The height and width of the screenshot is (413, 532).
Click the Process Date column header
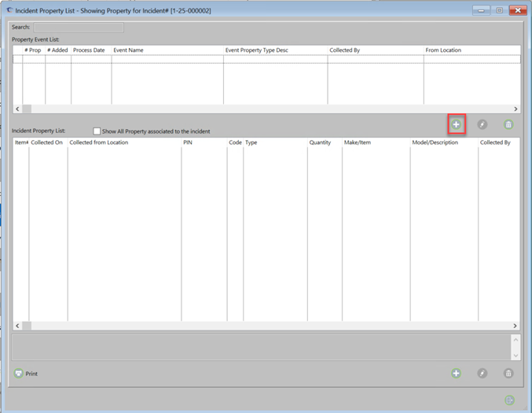point(90,50)
